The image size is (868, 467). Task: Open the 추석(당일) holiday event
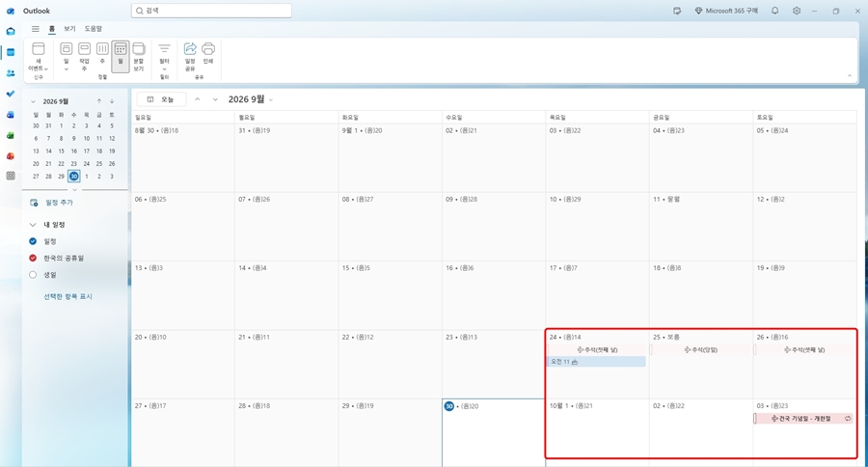pos(700,349)
